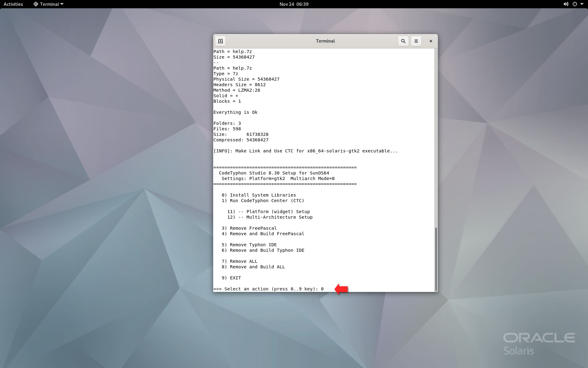
Task: Click 'Everything is Ok' text
Action: pos(236,112)
